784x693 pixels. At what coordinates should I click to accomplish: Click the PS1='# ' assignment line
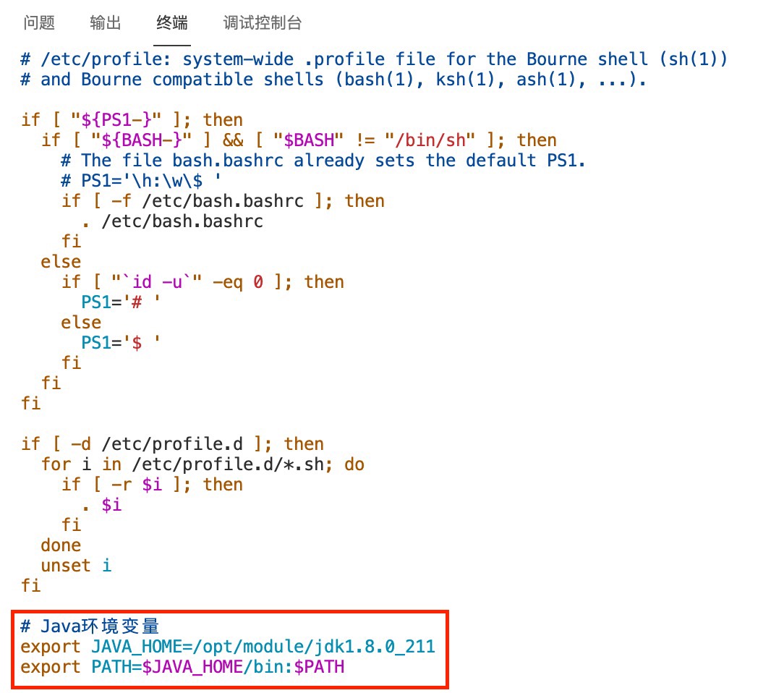(122, 302)
